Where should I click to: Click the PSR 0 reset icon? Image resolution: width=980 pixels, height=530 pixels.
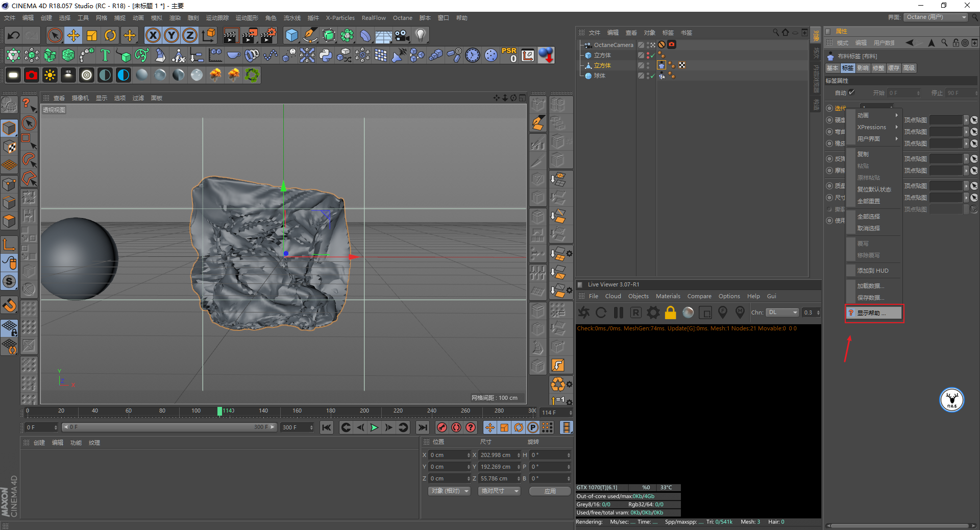click(509, 55)
